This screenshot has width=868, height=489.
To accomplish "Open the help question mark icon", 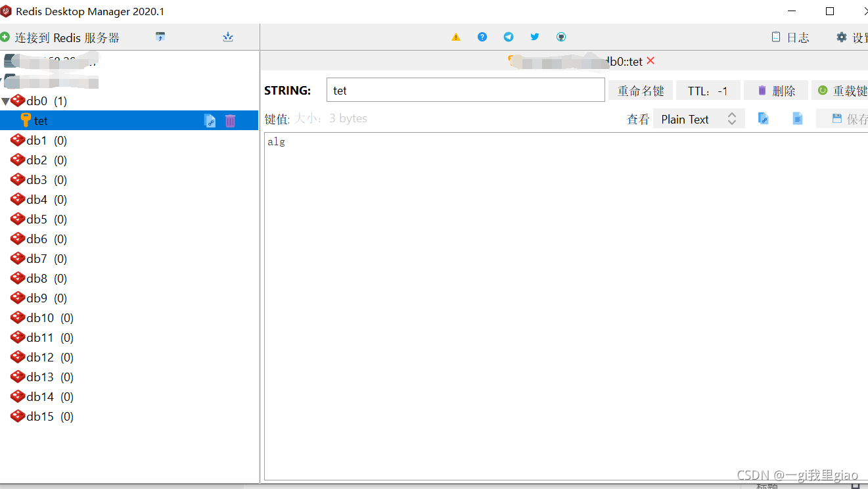I will [482, 37].
